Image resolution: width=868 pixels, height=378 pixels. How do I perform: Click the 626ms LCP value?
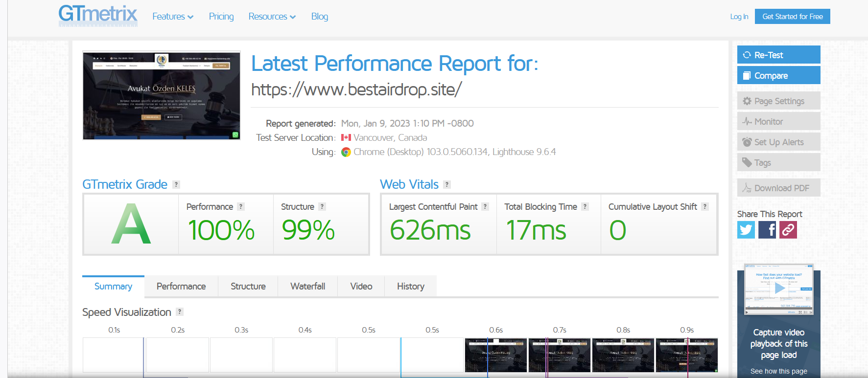430,230
